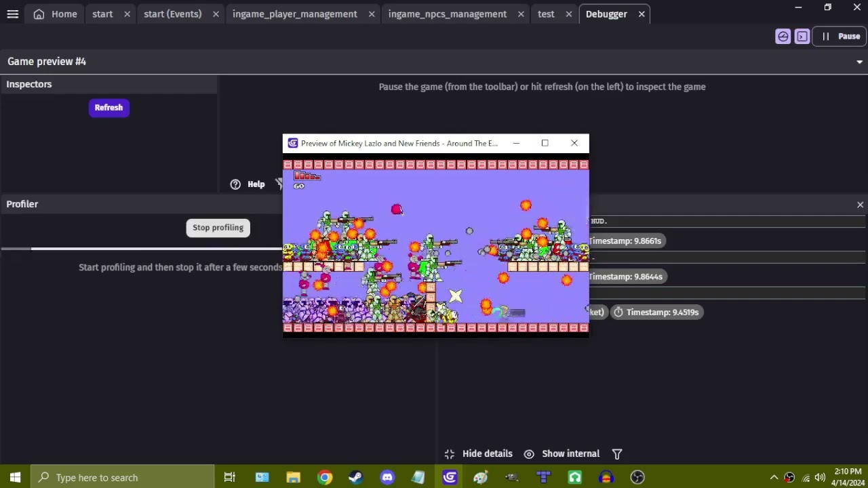Close the console panel
The width and height of the screenshot is (868, 488).
pos(860,205)
